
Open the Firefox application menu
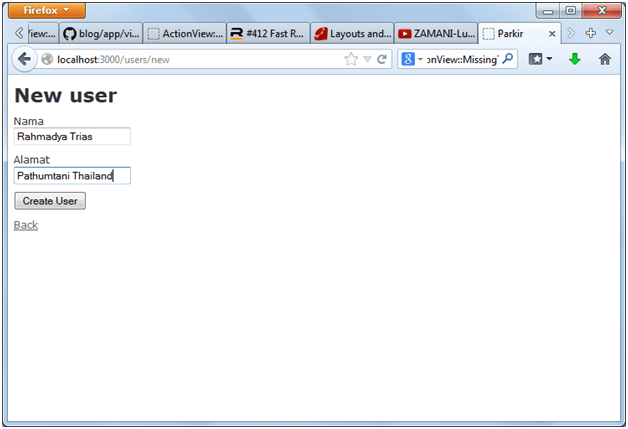47,11
